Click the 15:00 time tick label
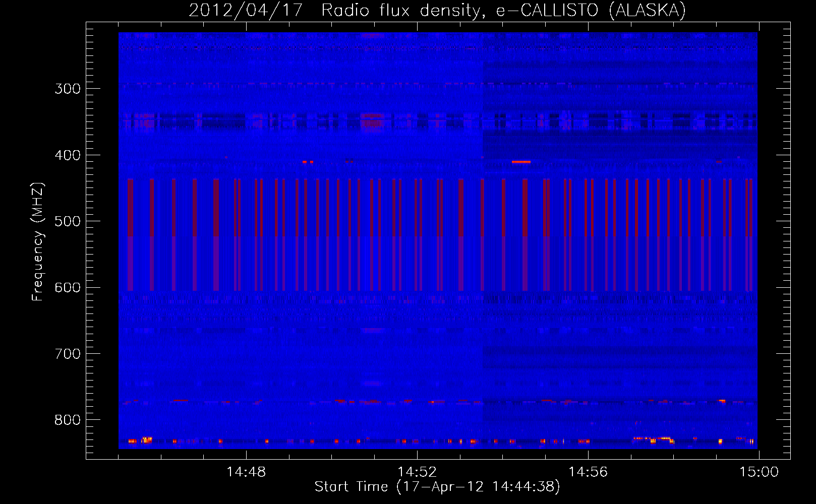The image size is (816, 504). coord(759,472)
